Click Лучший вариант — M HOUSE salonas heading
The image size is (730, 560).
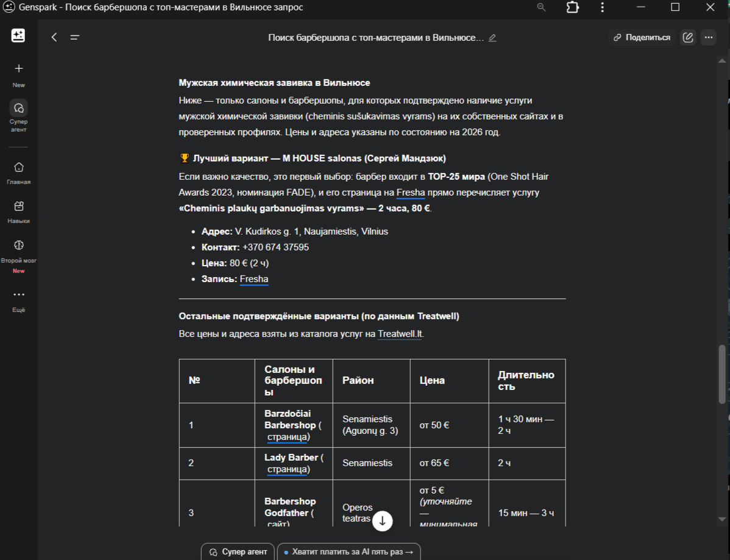tap(313, 158)
